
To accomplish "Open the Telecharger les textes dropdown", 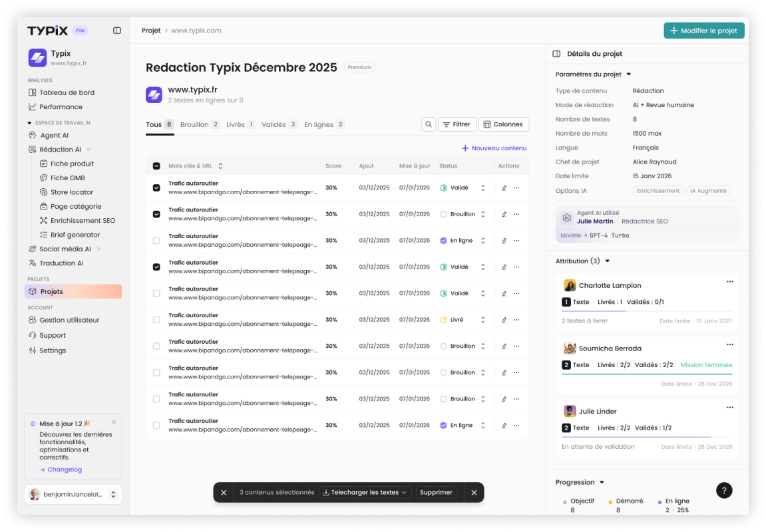I will [x=363, y=493].
